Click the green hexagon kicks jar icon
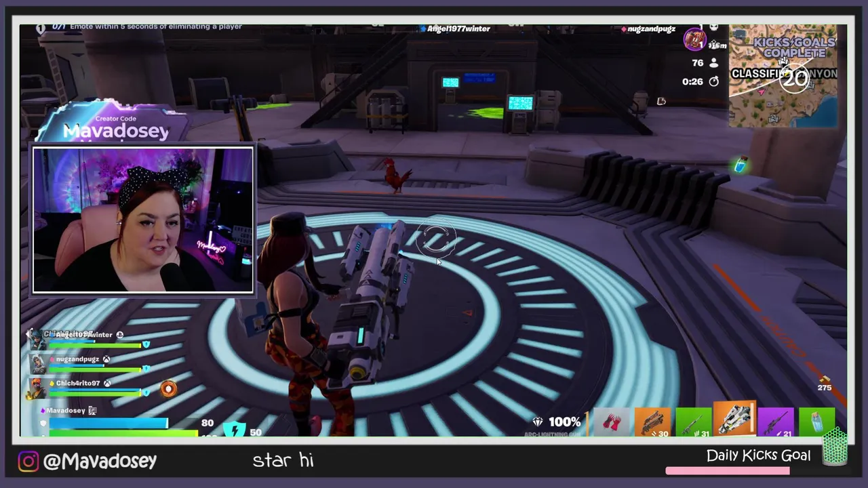This screenshot has height=488, width=868. click(x=835, y=447)
